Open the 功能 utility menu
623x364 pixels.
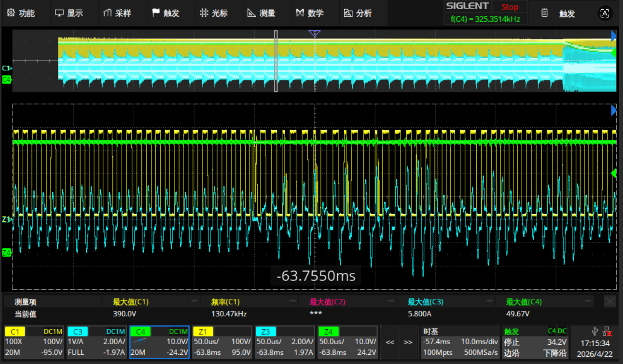click(21, 13)
